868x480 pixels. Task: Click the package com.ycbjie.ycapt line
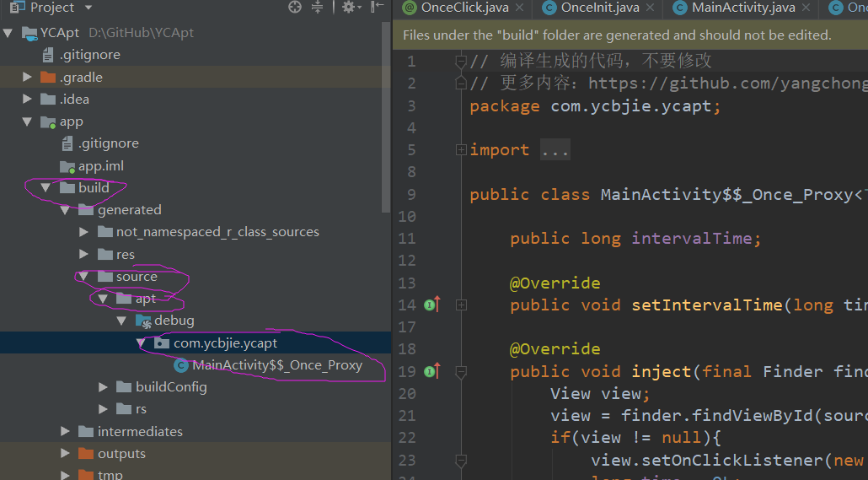(595, 105)
